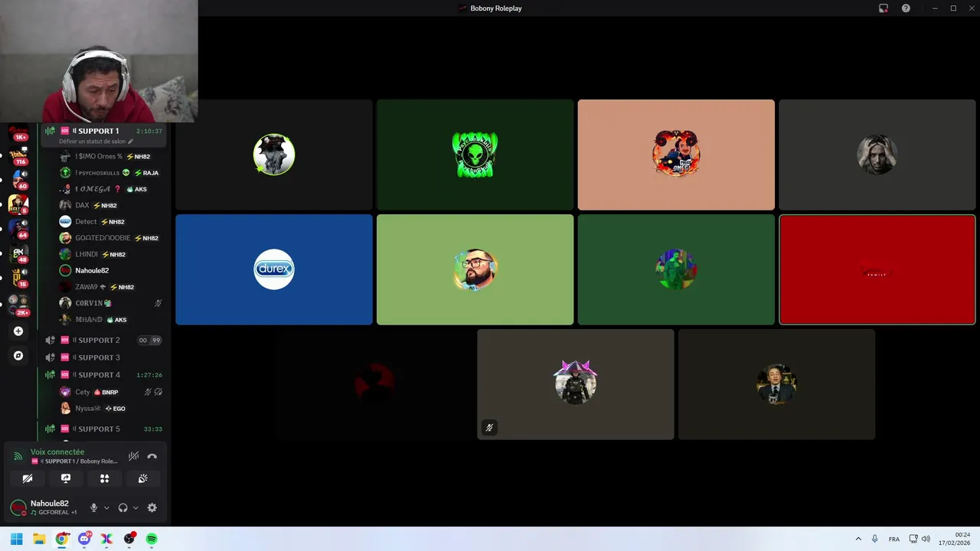Toggle noise suppression in voice panel

133,456
